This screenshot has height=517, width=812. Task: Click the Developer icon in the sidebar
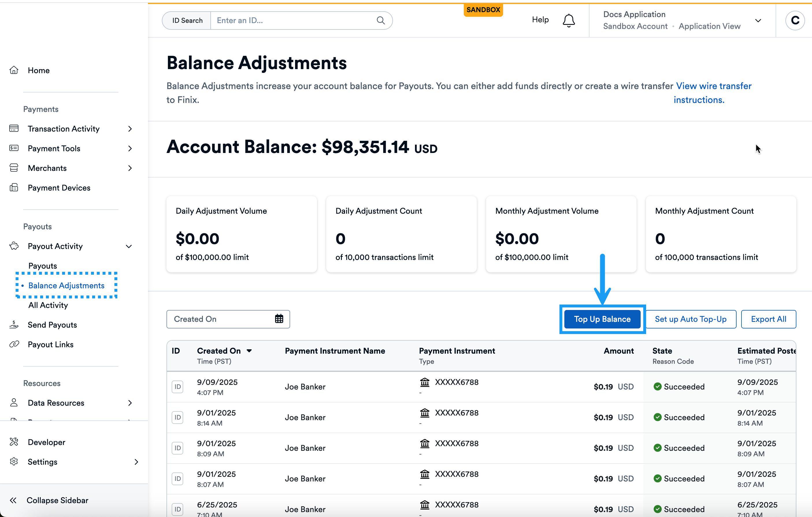click(14, 442)
